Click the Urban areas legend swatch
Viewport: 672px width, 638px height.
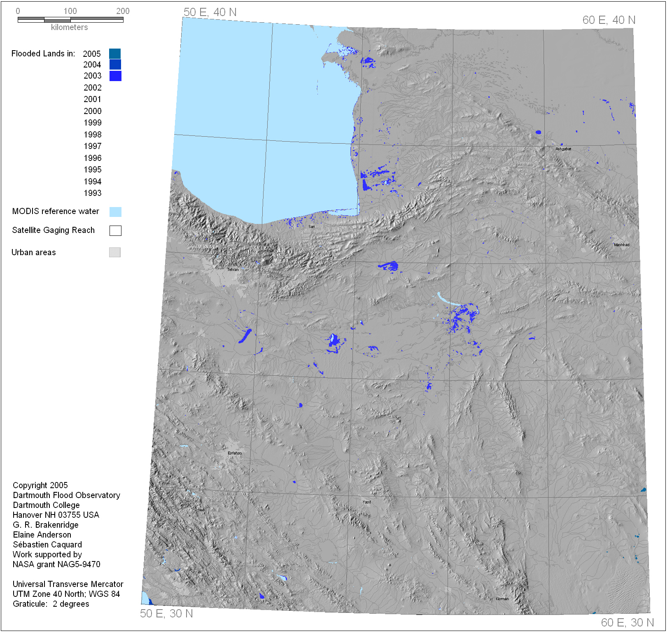115,252
